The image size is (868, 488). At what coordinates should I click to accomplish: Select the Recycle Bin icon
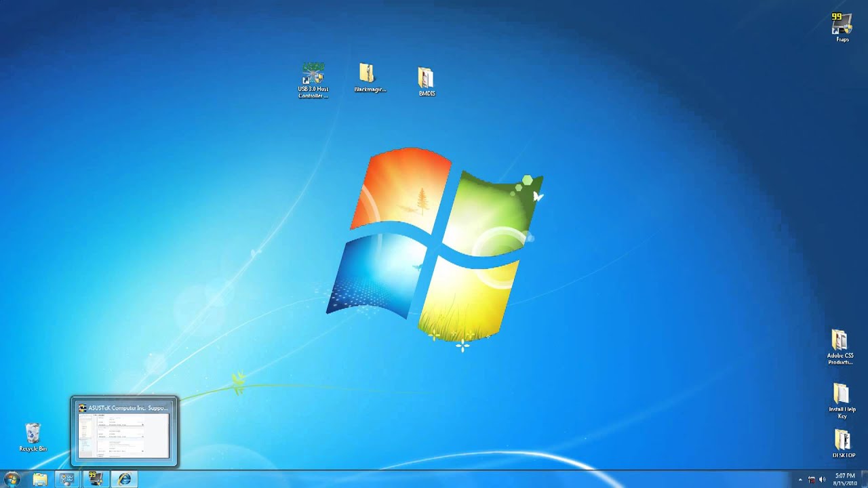33,437
